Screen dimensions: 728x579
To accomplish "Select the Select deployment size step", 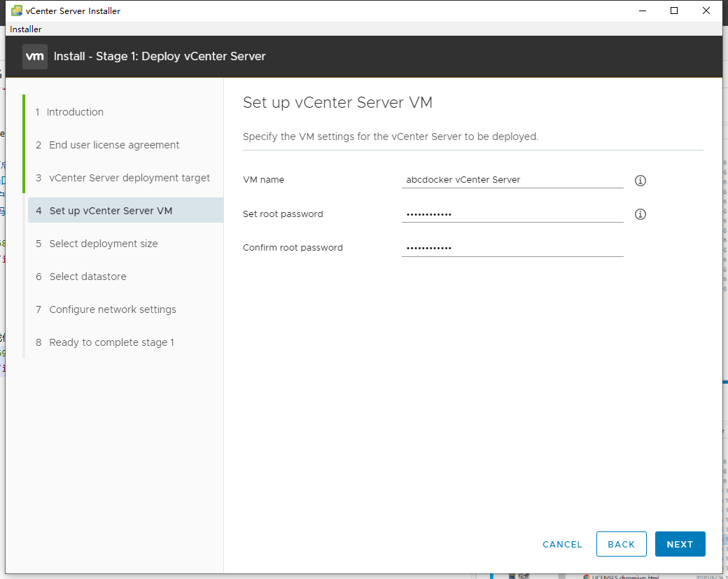I will tap(104, 243).
